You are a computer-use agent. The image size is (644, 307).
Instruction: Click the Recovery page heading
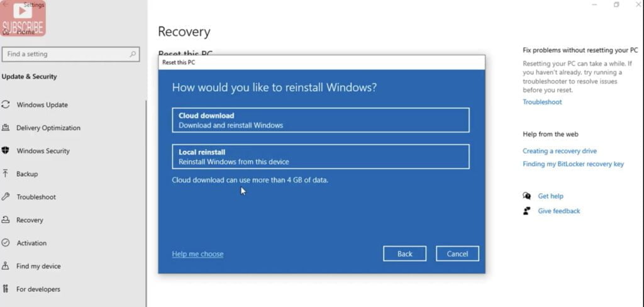point(184,31)
